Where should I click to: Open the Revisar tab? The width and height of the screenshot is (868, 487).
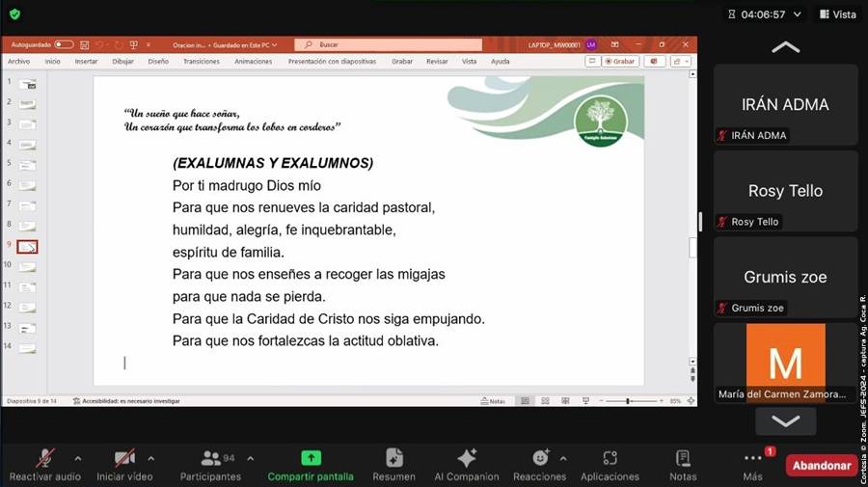437,62
